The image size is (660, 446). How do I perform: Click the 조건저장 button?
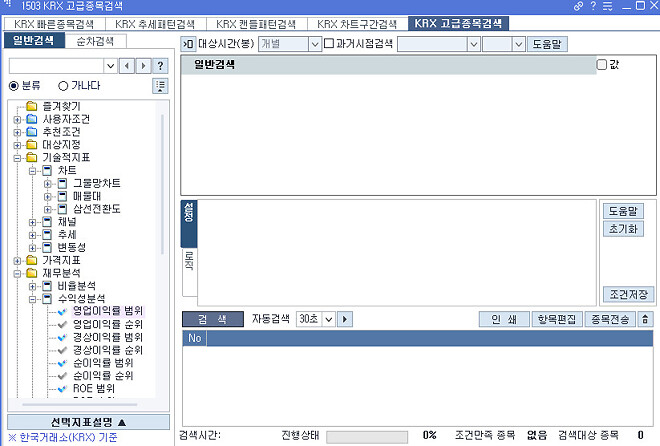click(628, 295)
